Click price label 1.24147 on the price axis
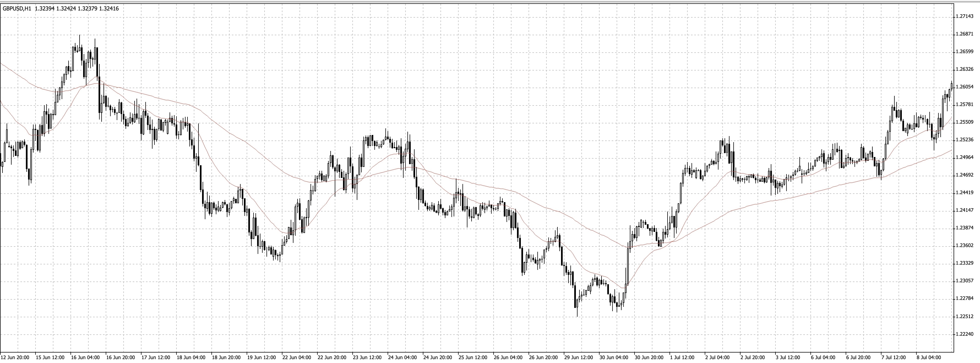 965,210
